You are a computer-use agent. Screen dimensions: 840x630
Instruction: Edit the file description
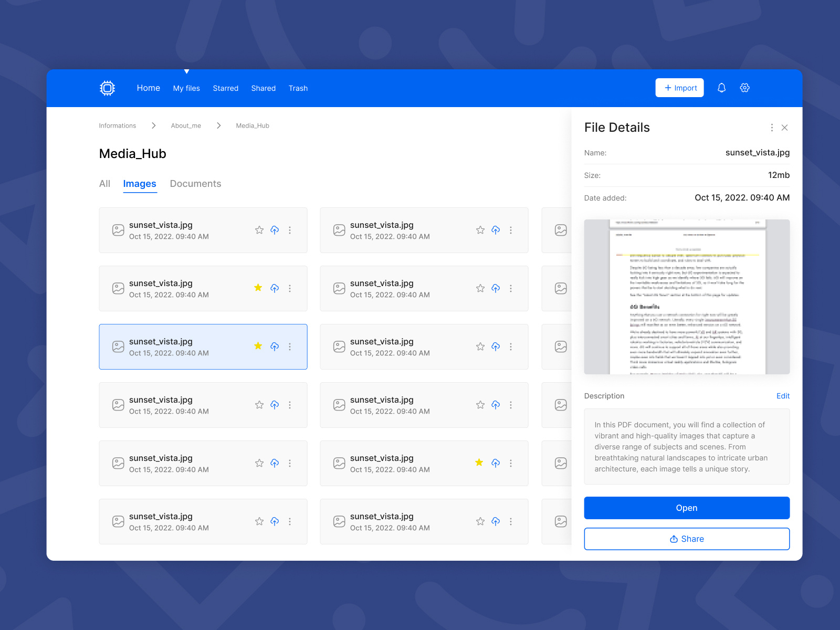point(783,396)
